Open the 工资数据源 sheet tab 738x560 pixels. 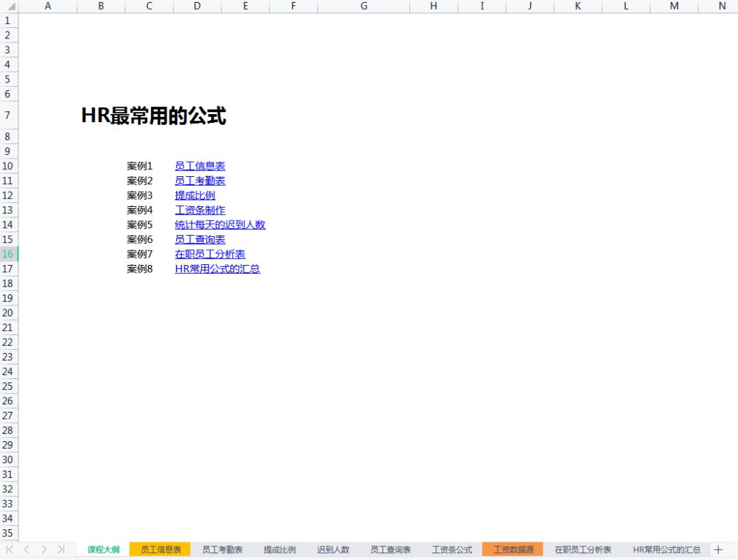tap(513, 549)
